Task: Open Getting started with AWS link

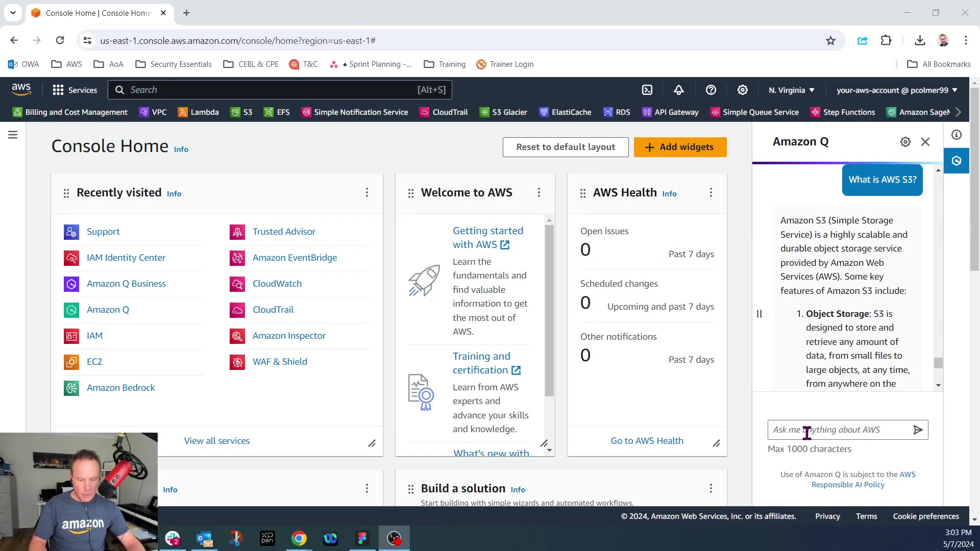Action: coord(488,238)
